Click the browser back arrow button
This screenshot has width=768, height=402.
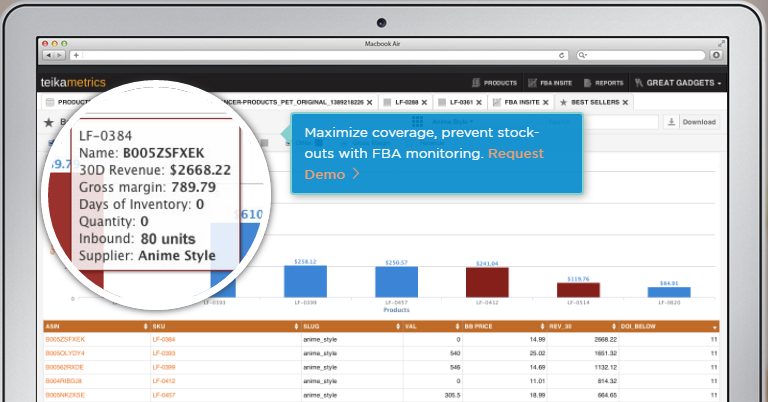click(47, 55)
